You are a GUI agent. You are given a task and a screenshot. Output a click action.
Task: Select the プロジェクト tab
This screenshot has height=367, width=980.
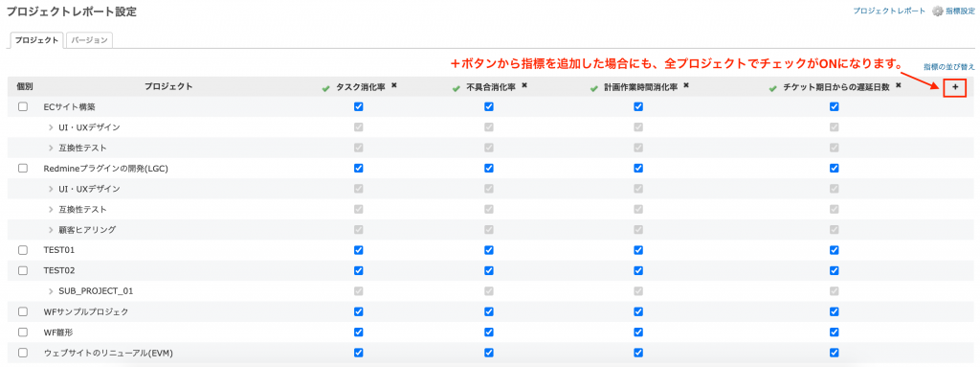(x=36, y=40)
